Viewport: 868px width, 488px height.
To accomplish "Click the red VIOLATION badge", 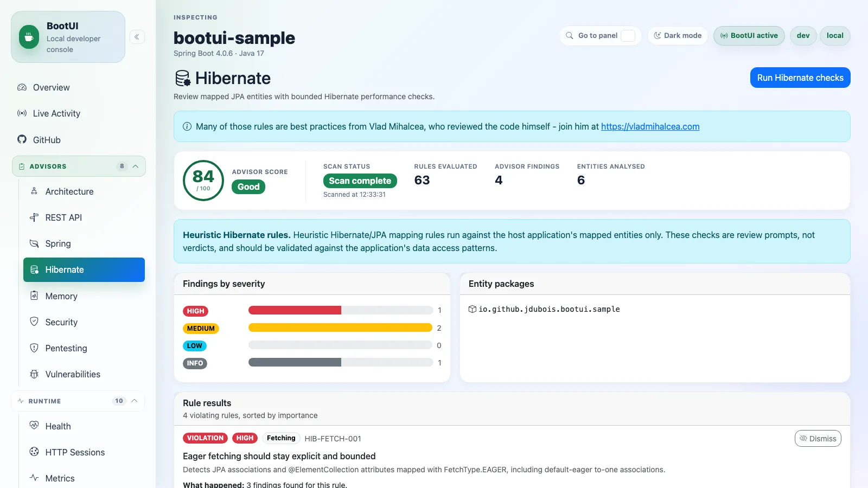I will [x=205, y=438].
